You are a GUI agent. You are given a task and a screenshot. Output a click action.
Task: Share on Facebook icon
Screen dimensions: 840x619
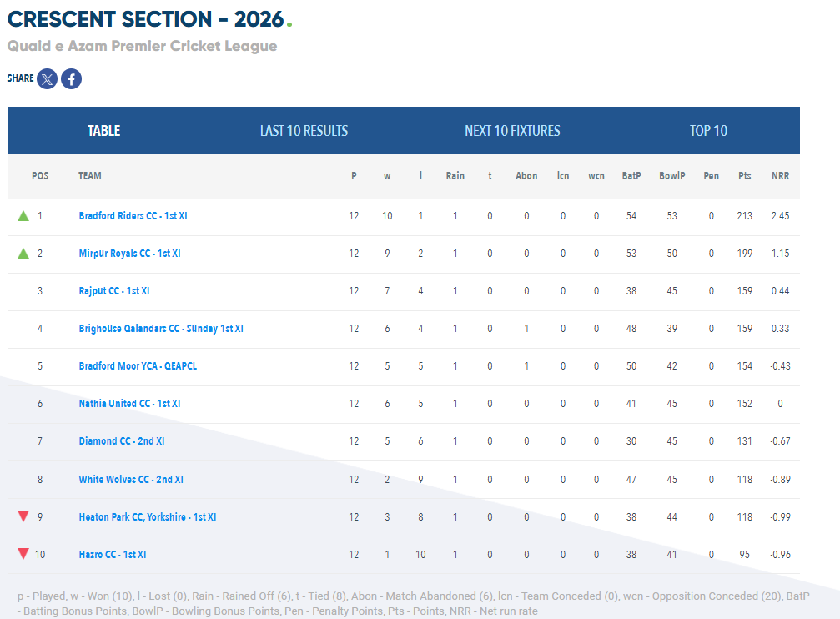[71, 79]
